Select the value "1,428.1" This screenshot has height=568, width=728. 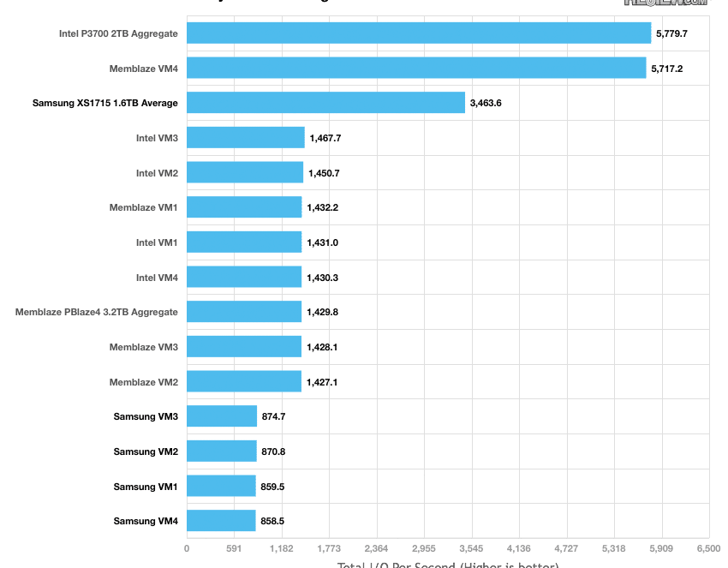[322, 347]
